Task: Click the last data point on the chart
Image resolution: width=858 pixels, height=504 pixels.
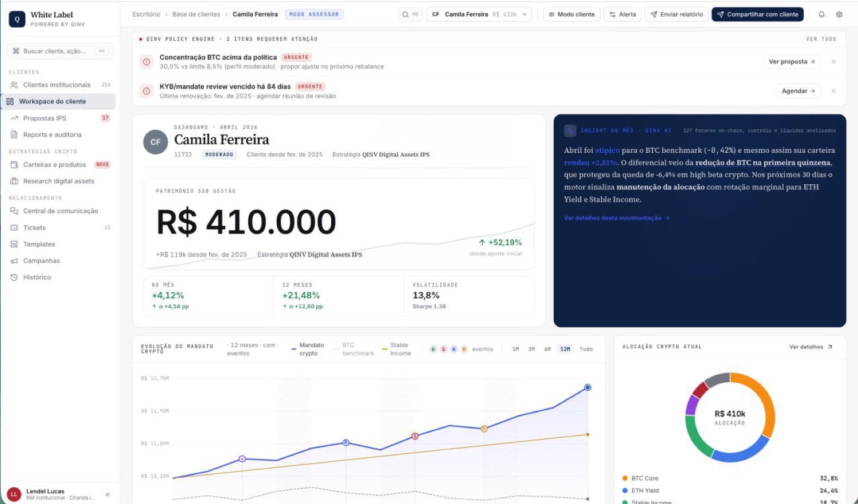Action: point(587,387)
